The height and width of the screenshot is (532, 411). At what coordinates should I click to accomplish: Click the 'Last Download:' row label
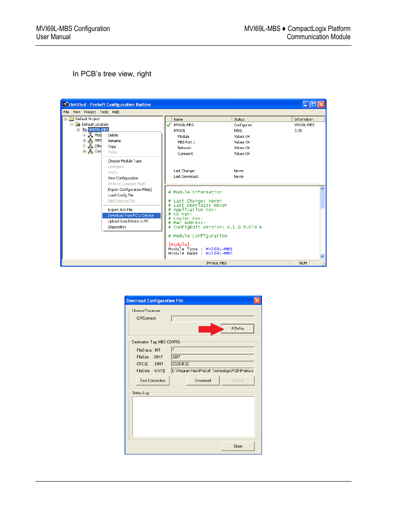pos(186,177)
